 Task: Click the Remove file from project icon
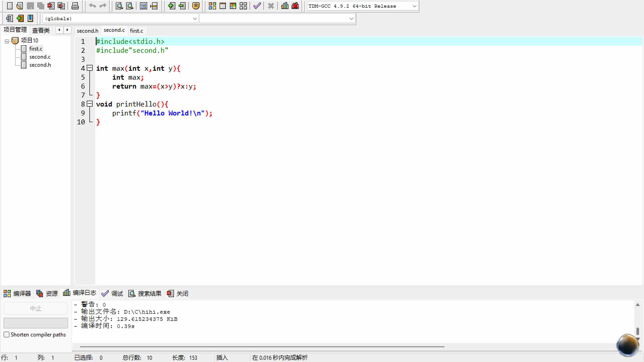182,6
